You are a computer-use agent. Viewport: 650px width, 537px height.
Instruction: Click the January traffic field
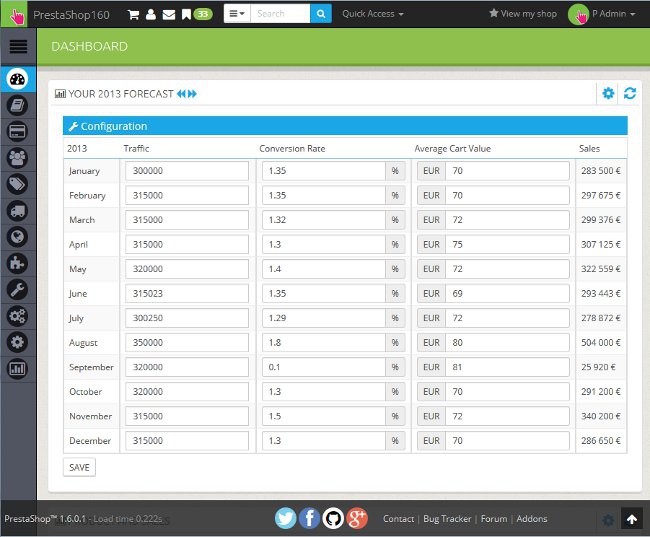point(187,171)
